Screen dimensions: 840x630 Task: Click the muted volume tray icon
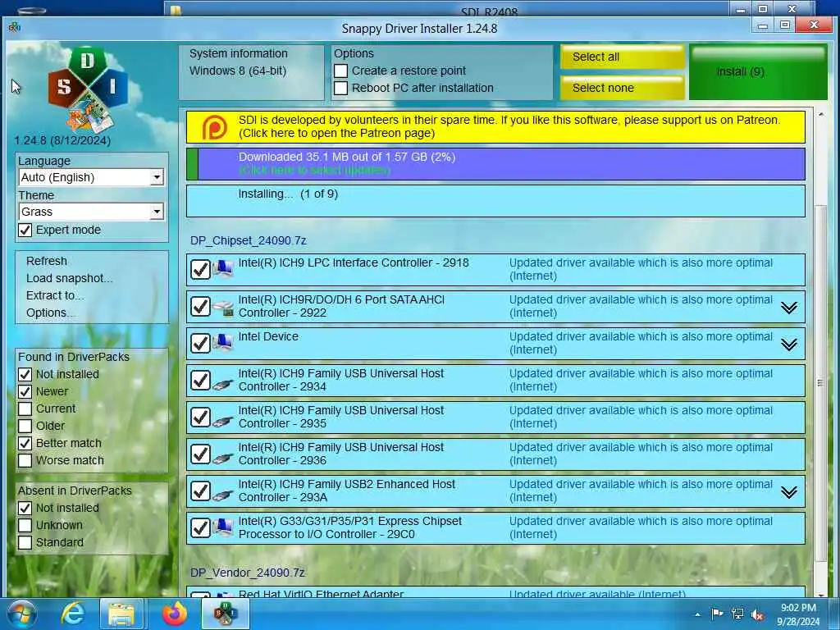coord(757,614)
